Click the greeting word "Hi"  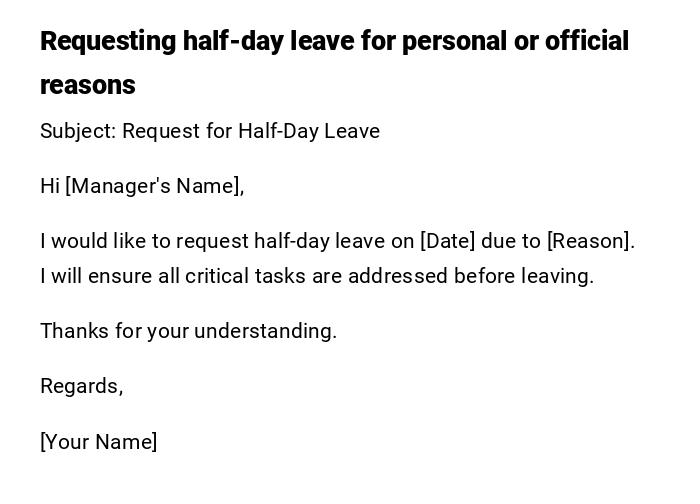[50, 186]
